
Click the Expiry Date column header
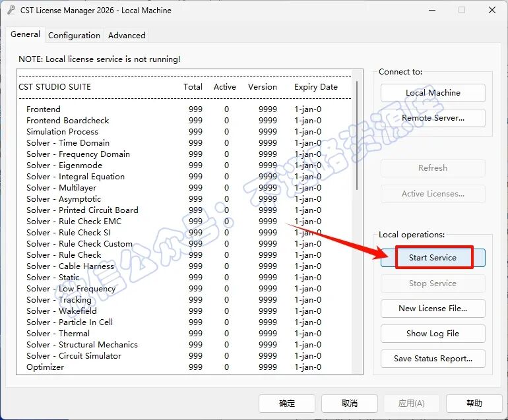tap(316, 87)
